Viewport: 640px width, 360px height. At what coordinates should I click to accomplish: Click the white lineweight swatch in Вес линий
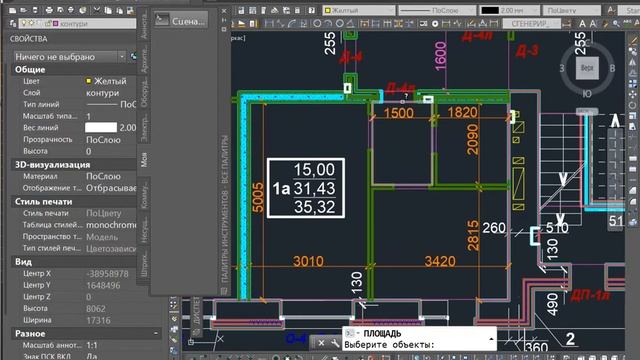tap(101, 127)
